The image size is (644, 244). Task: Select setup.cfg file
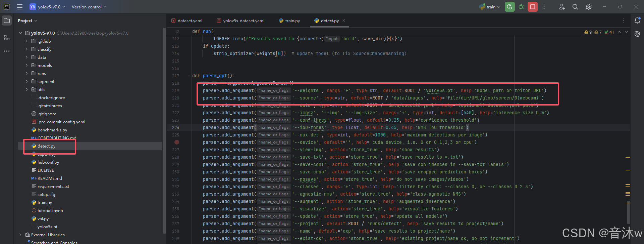click(x=46, y=194)
